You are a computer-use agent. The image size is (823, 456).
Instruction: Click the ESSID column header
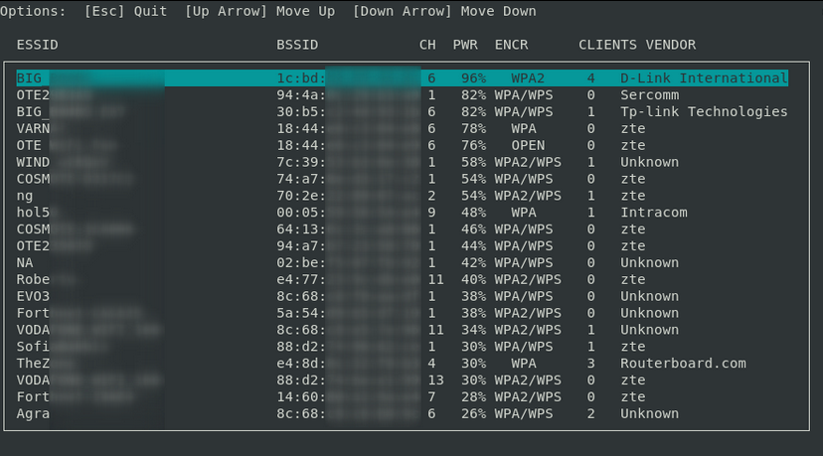37,45
